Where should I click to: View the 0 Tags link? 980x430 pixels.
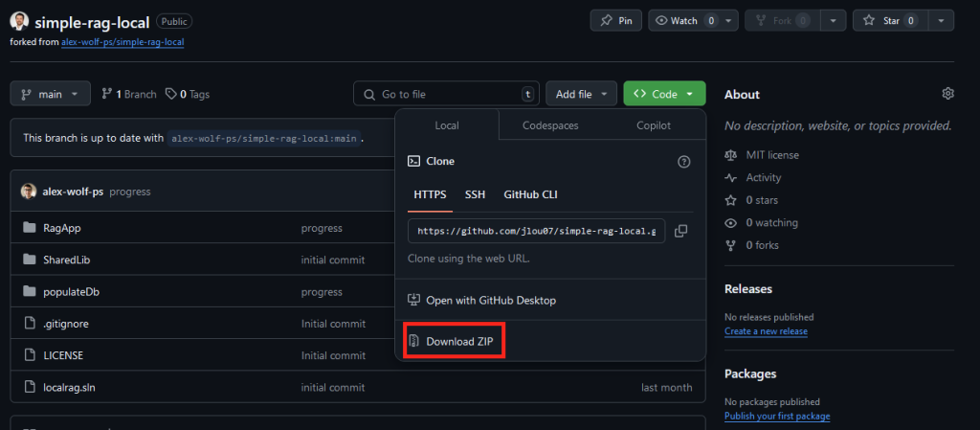pyautogui.click(x=188, y=95)
